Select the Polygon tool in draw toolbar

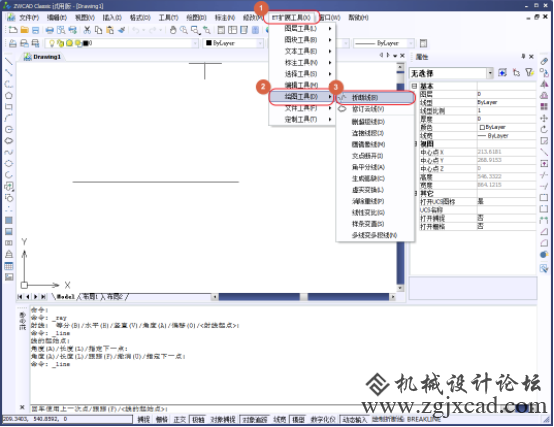(9, 95)
